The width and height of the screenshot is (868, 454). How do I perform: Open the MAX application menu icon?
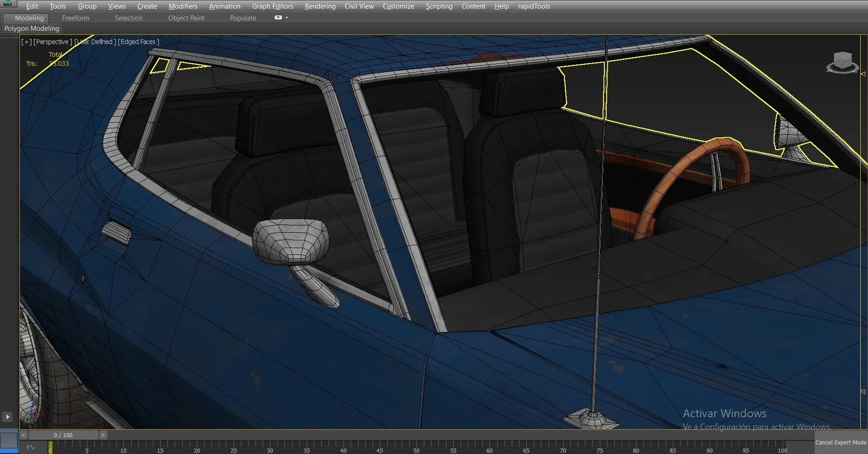(x=8, y=4)
